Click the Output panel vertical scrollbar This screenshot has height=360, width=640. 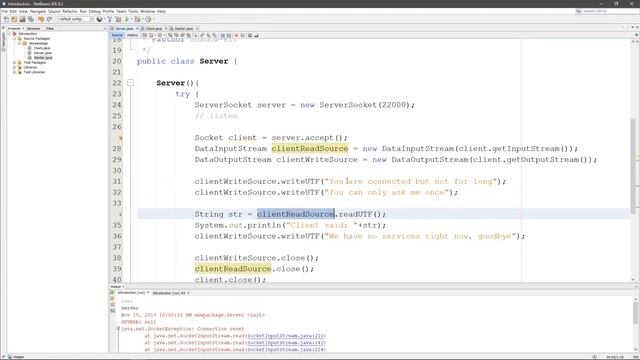(x=636, y=312)
